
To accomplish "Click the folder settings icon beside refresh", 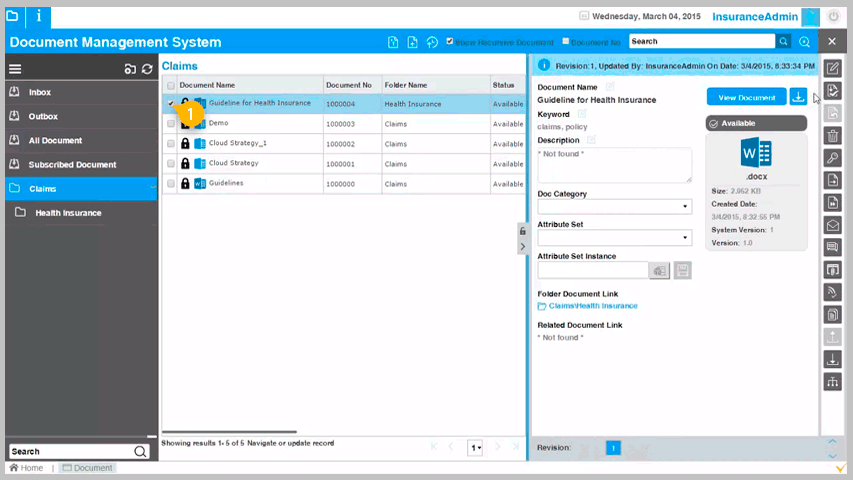I will click(130, 69).
